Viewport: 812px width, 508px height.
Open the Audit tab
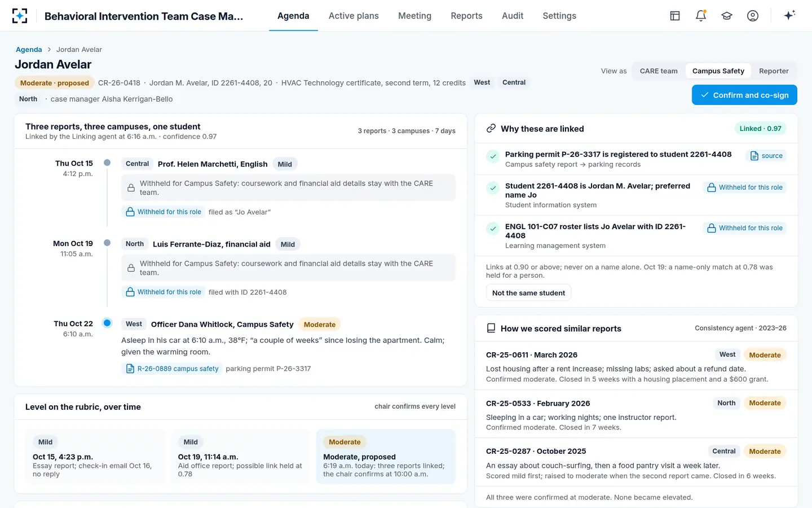[513, 16]
